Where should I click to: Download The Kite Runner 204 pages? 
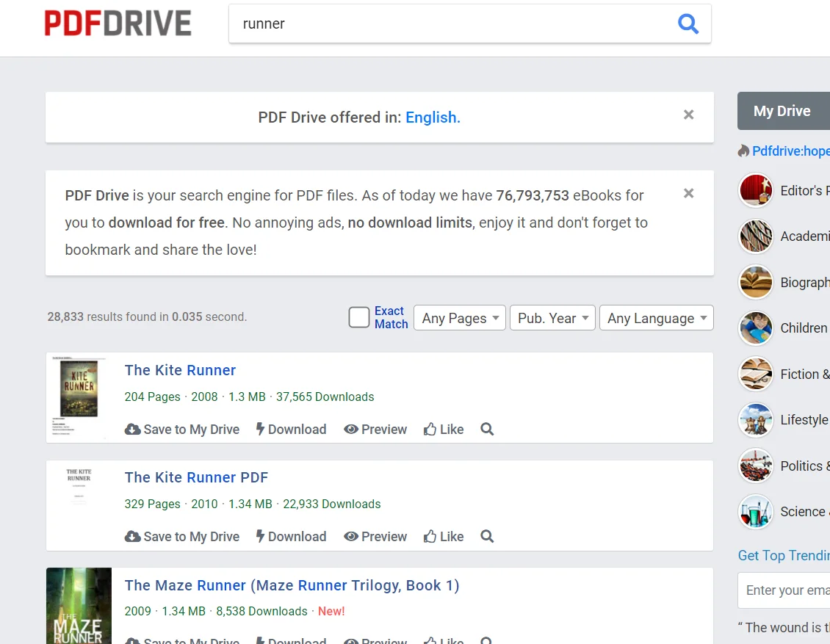tap(291, 429)
